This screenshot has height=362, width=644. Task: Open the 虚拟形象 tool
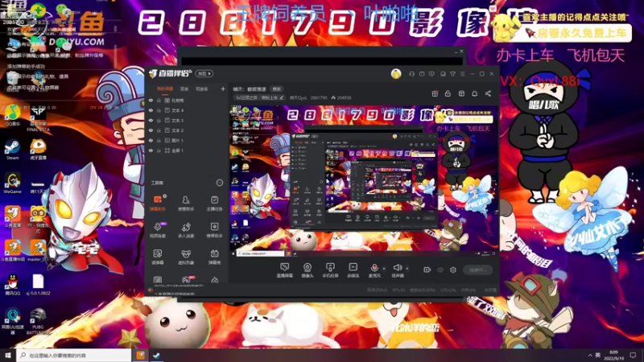click(x=186, y=257)
